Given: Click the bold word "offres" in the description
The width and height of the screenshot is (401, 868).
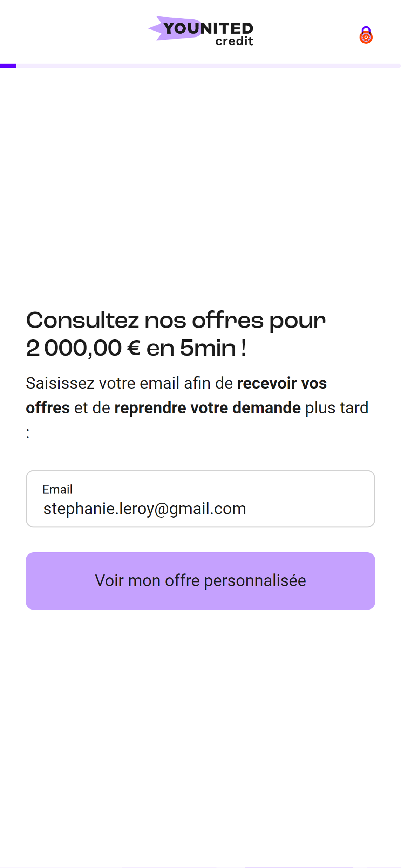Looking at the screenshot, I should [x=48, y=408].
